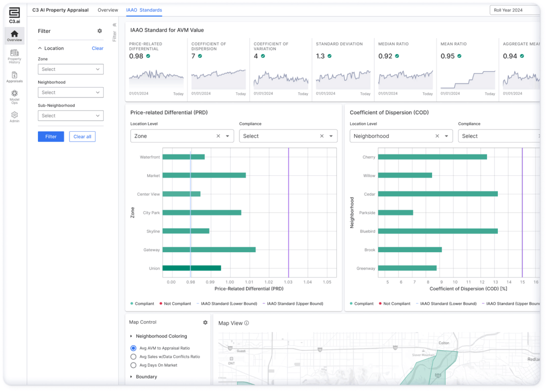Enable Avg AVM to Appraisal Ratio coloring
Screen dimensions: 547x392
point(133,348)
